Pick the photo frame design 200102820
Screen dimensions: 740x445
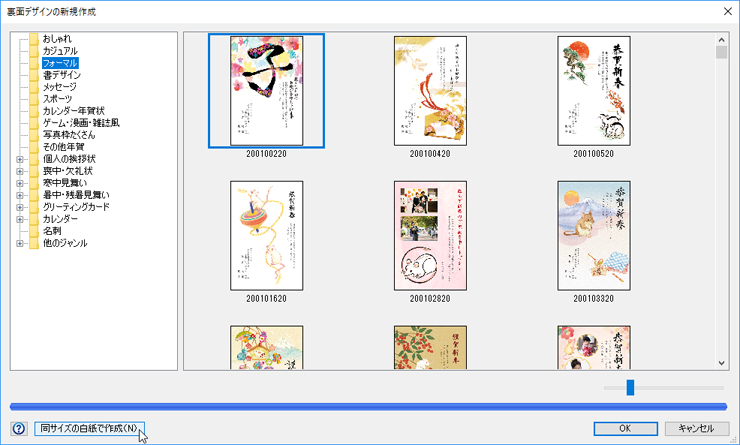[429, 236]
